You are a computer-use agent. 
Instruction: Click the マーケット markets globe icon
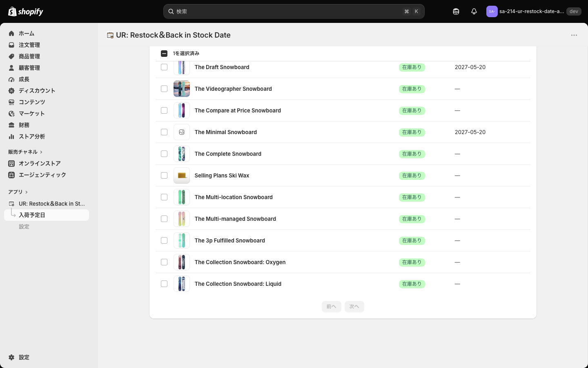pyautogui.click(x=11, y=114)
